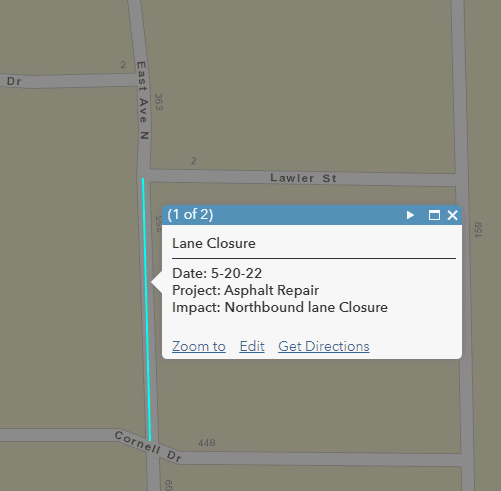This screenshot has height=491, width=501.
Task: Click the popup title Lane Closure
Action: [x=214, y=243]
